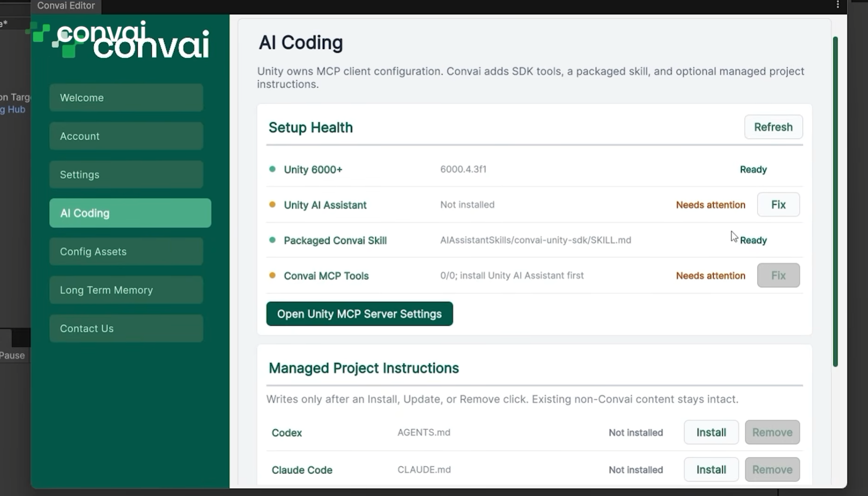The width and height of the screenshot is (868, 496).
Task: Remove the Claude Code CLAUDE.md instructions
Action: pos(772,469)
